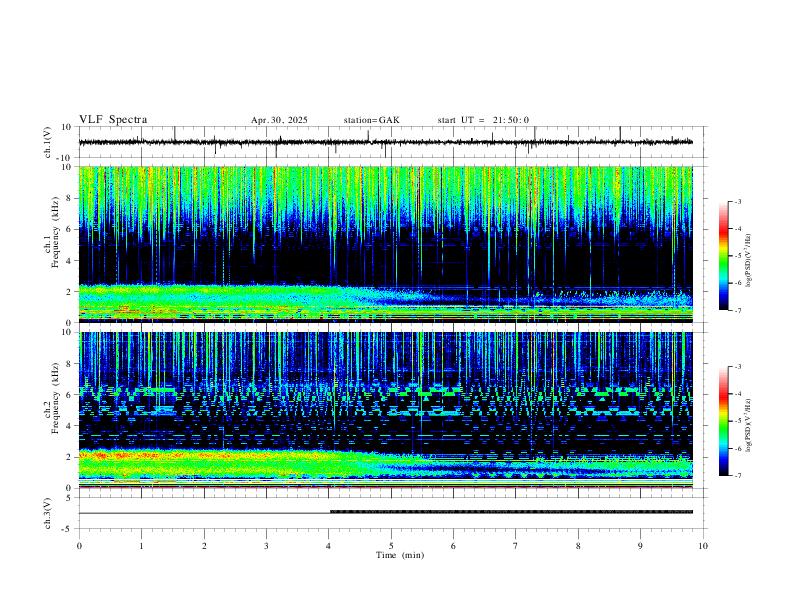The height and width of the screenshot is (612, 792).
Task: Click time axis tick label '2'
Action: click(204, 546)
